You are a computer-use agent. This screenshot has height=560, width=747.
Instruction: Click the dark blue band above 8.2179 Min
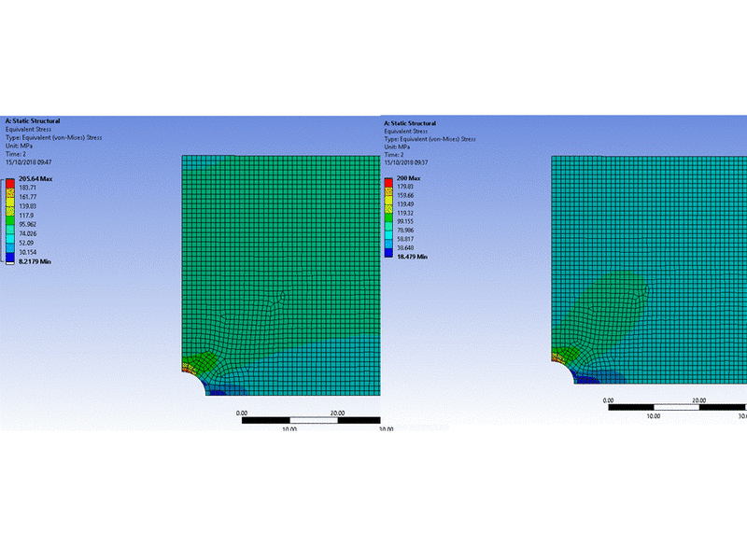10,258
